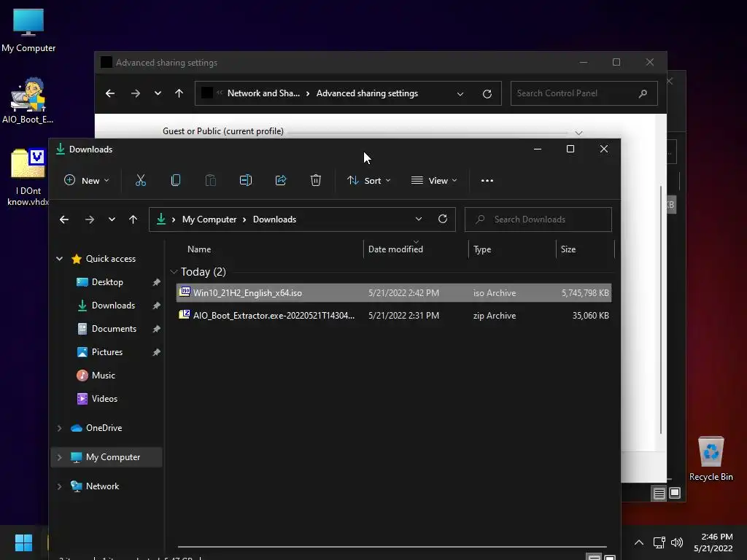Open the See more ellipsis menu

487,181
